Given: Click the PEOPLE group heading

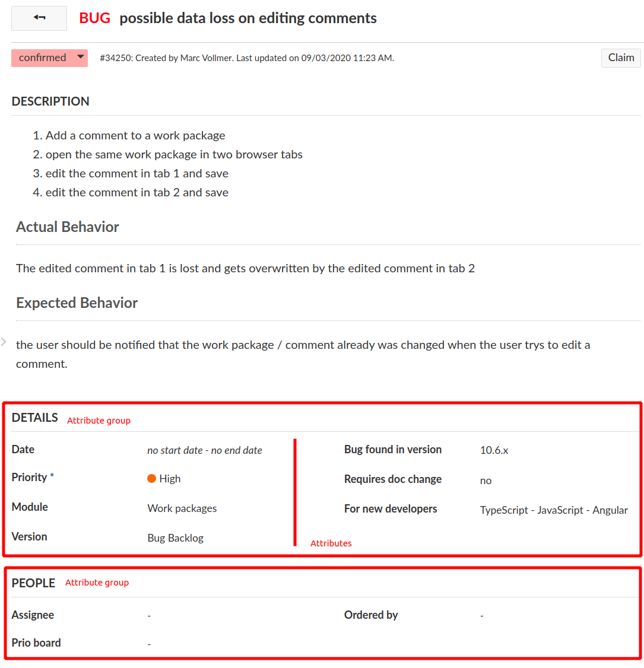Looking at the screenshot, I should [33, 583].
